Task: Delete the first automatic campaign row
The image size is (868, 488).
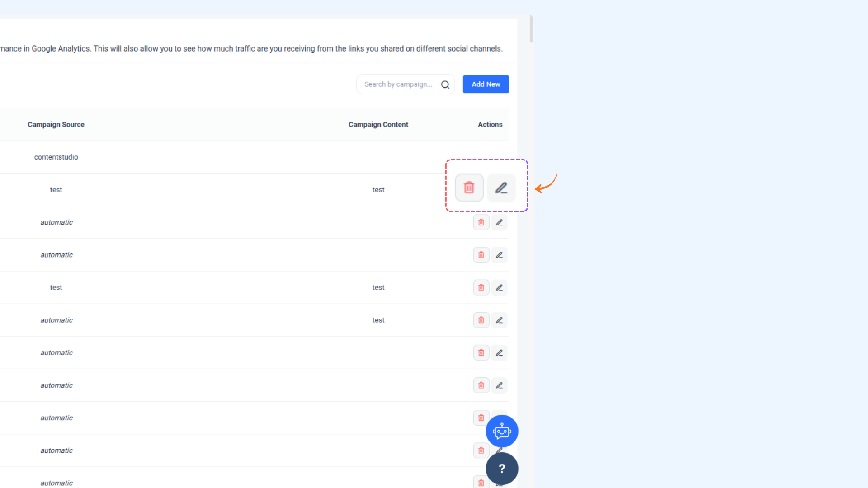Action: point(481,222)
